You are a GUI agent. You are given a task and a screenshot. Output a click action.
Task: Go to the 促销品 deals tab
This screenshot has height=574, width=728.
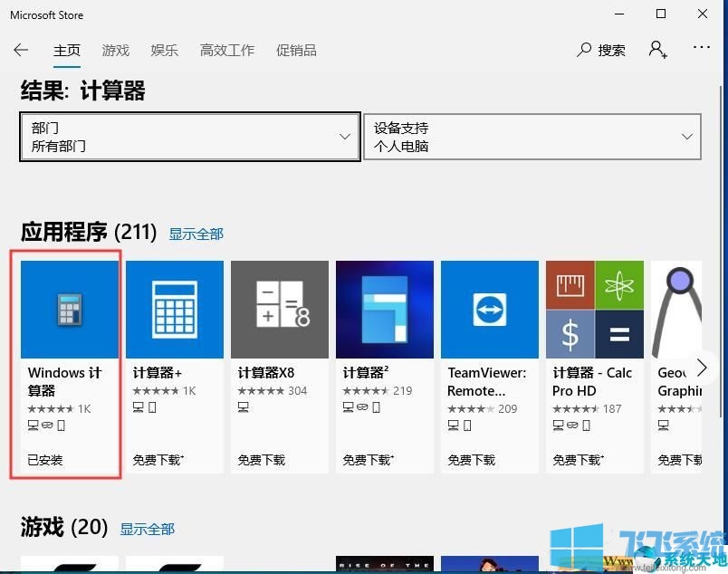point(296,50)
